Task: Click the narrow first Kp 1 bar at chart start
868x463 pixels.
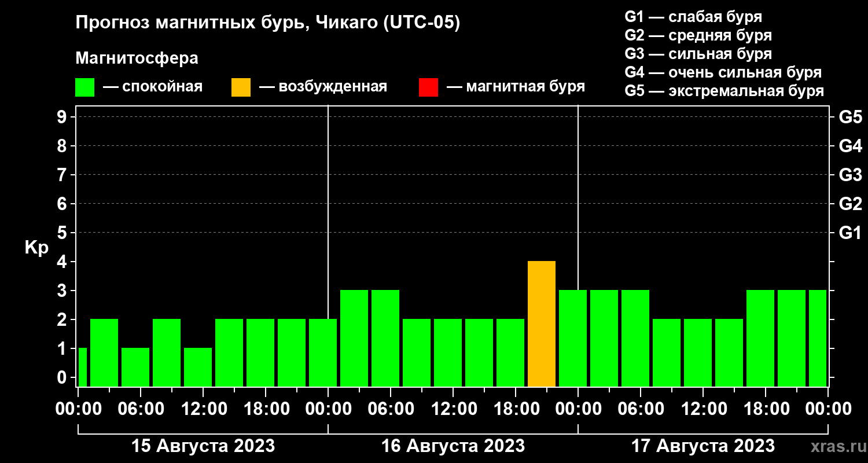Action: pyautogui.click(x=82, y=368)
